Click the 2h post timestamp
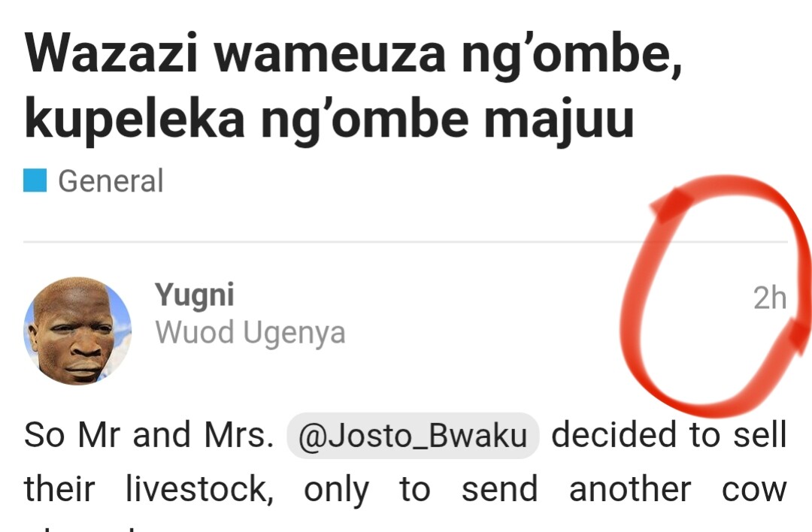 [x=770, y=298]
